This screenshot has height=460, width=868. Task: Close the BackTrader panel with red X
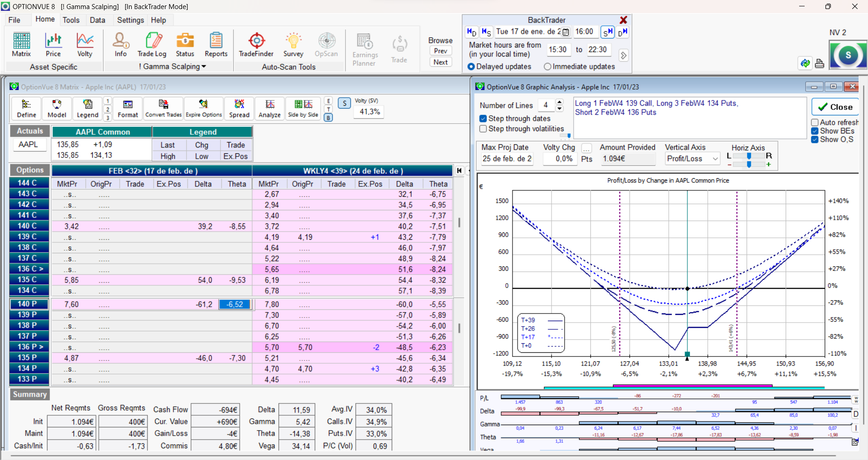pos(623,20)
